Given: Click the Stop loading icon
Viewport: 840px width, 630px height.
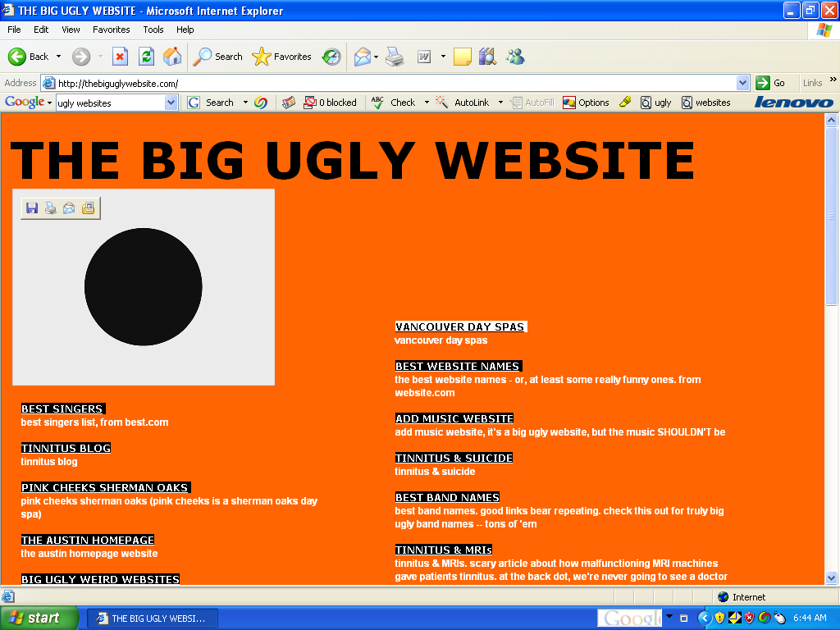Looking at the screenshot, I should 120,57.
